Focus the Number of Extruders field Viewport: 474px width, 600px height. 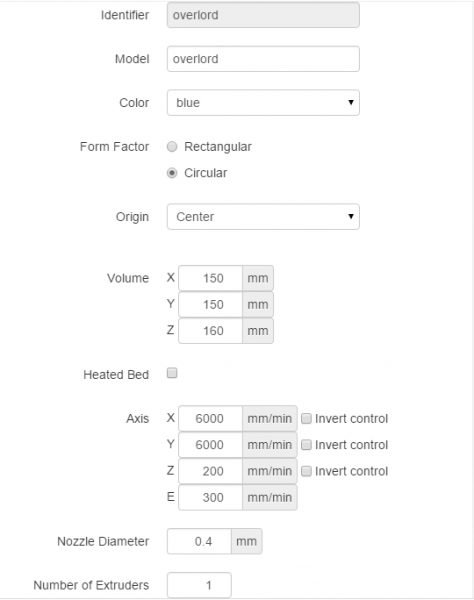(199, 585)
